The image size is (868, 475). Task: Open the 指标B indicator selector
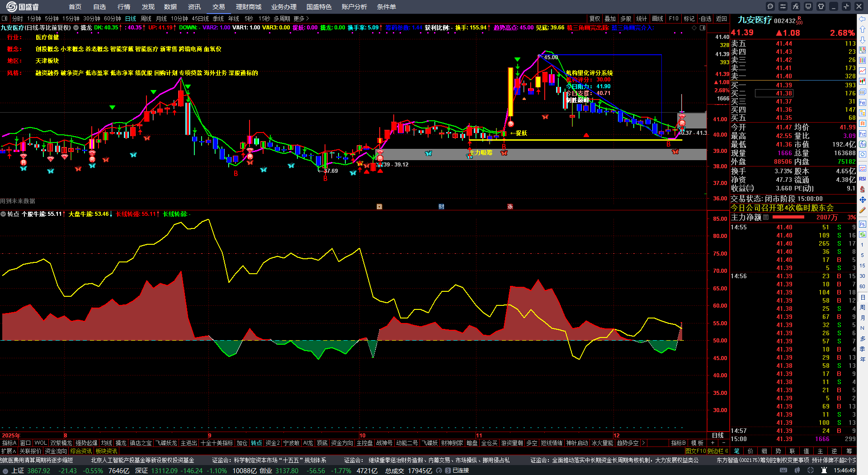click(678, 443)
